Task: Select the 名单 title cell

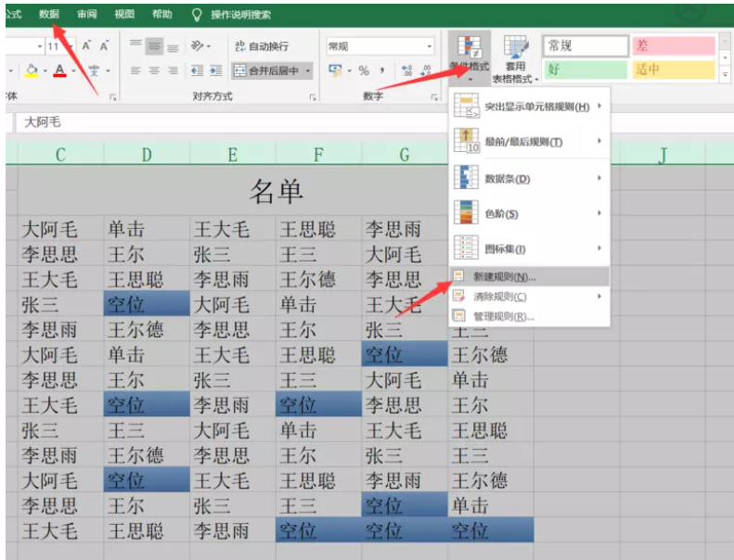Action: point(276,191)
